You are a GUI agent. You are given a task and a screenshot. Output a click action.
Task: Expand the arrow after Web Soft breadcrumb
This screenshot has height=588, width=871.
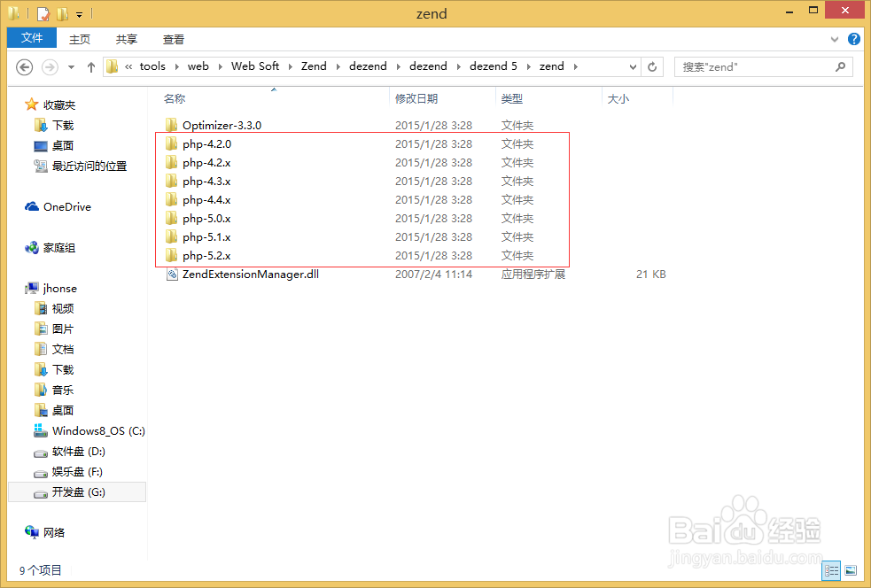(x=290, y=67)
